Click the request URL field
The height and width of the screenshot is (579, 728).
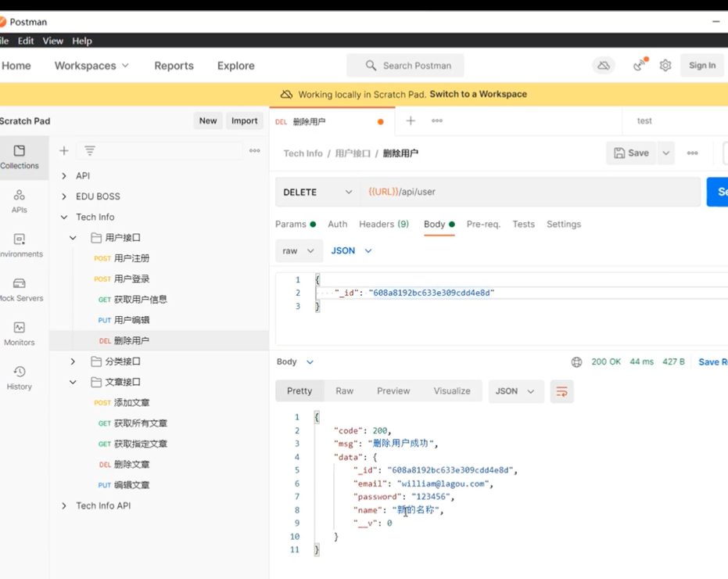tap(530, 192)
